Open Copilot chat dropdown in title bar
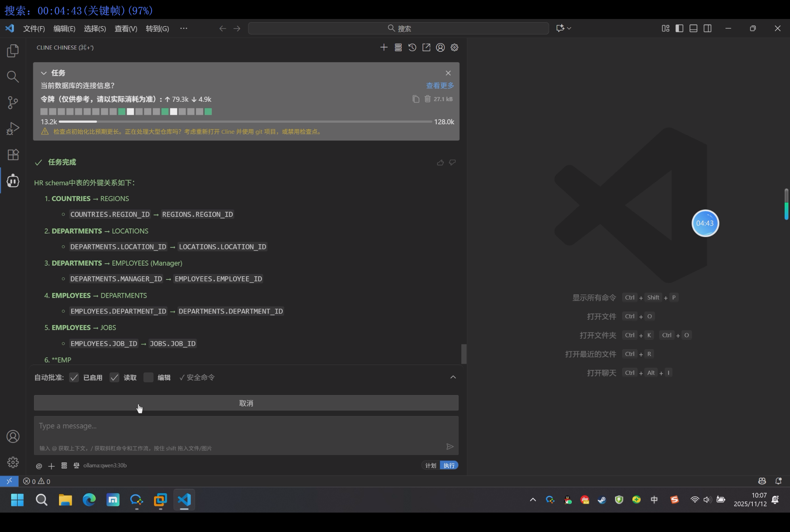The height and width of the screenshot is (532, 790). click(569, 28)
